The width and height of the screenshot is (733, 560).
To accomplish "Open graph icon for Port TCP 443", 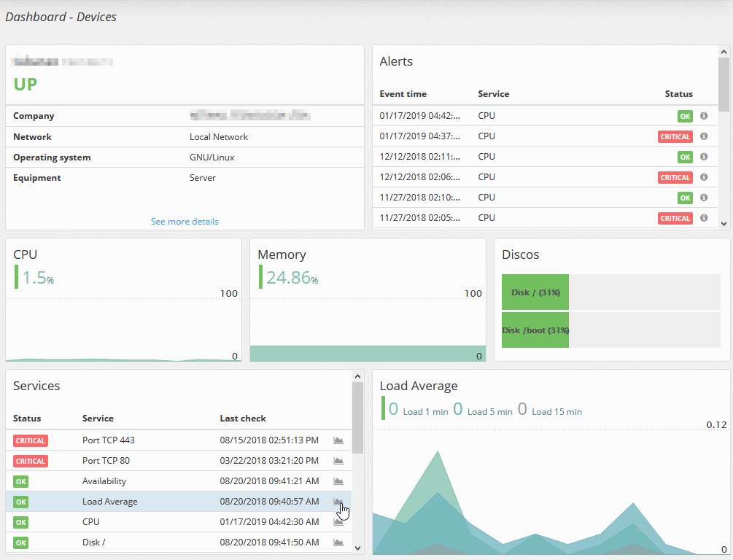I will coord(338,440).
